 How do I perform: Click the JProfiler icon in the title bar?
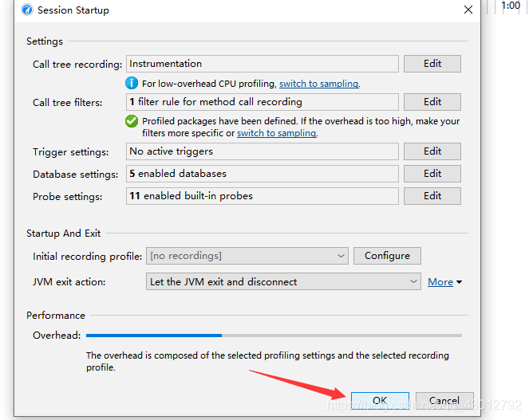27,10
